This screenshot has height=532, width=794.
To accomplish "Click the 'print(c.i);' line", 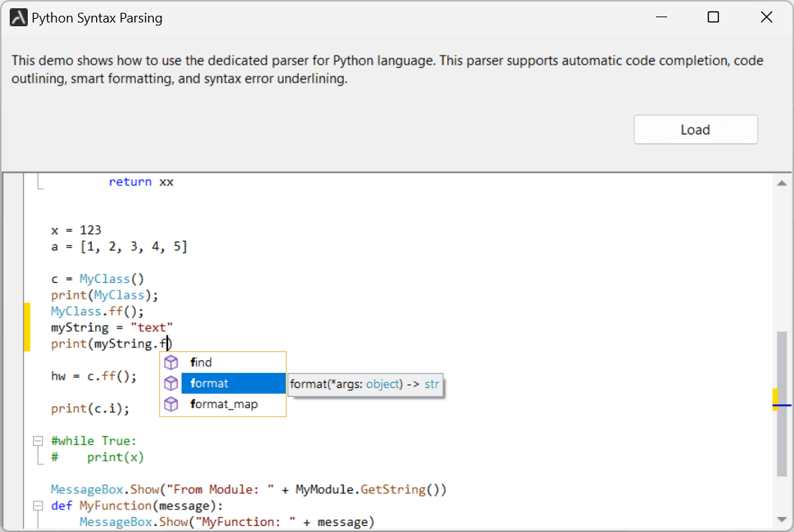I will tap(90, 408).
